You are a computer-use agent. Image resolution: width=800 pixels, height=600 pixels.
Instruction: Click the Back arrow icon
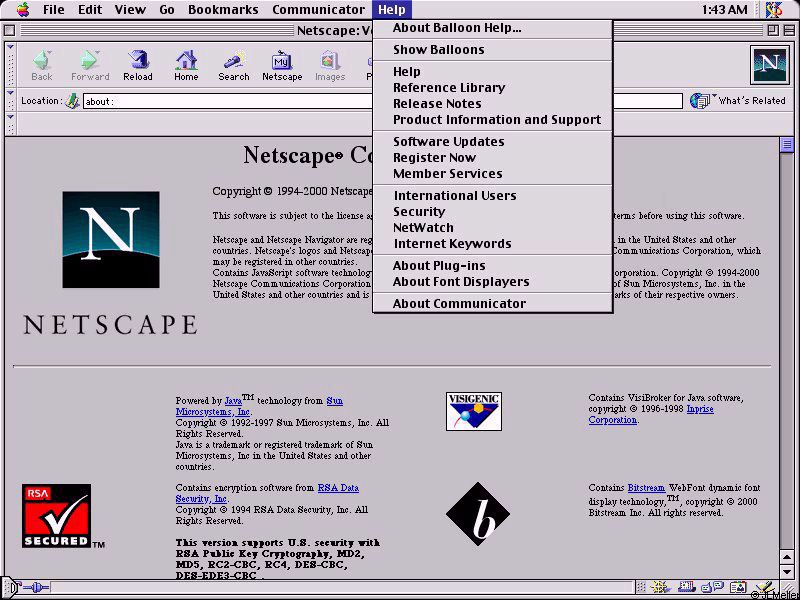(x=41, y=61)
